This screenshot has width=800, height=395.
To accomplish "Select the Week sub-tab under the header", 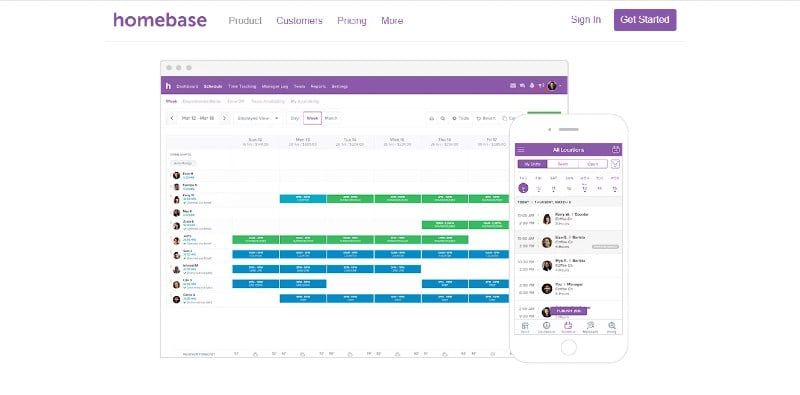I will [171, 101].
